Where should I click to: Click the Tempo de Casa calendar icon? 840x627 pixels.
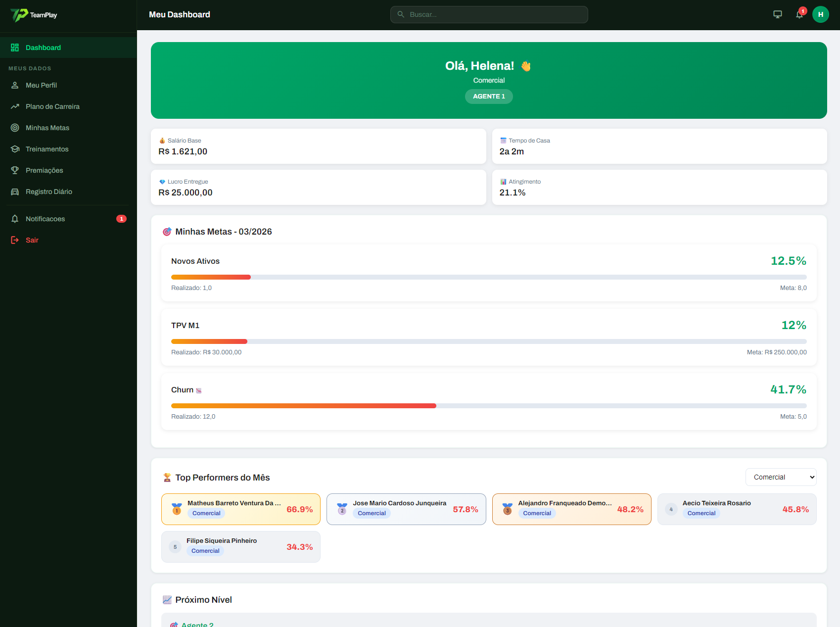click(x=503, y=141)
